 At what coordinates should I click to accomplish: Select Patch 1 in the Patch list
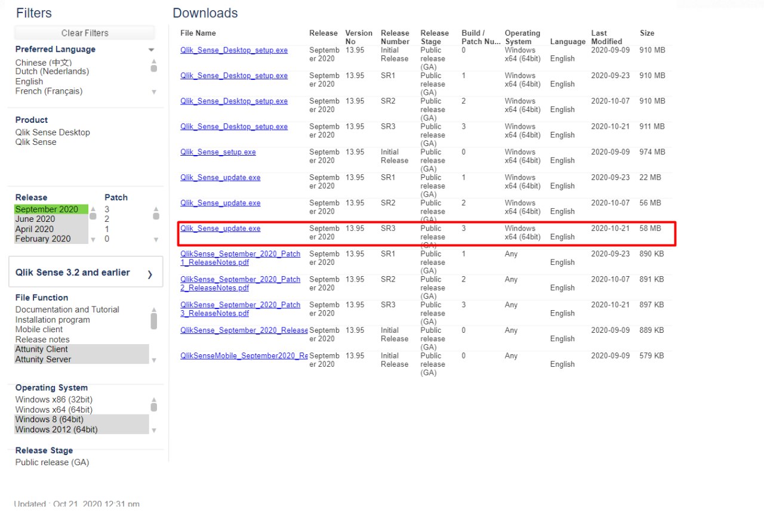pos(107,229)
